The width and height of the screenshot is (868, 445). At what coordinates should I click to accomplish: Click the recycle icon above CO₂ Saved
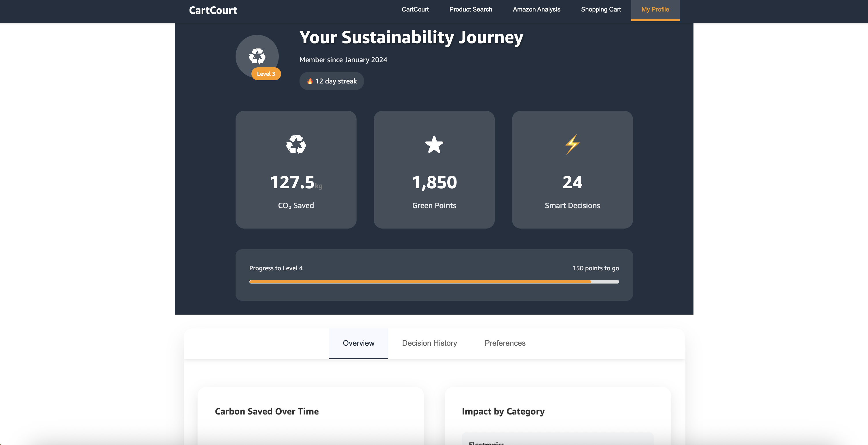click(295, 144)
